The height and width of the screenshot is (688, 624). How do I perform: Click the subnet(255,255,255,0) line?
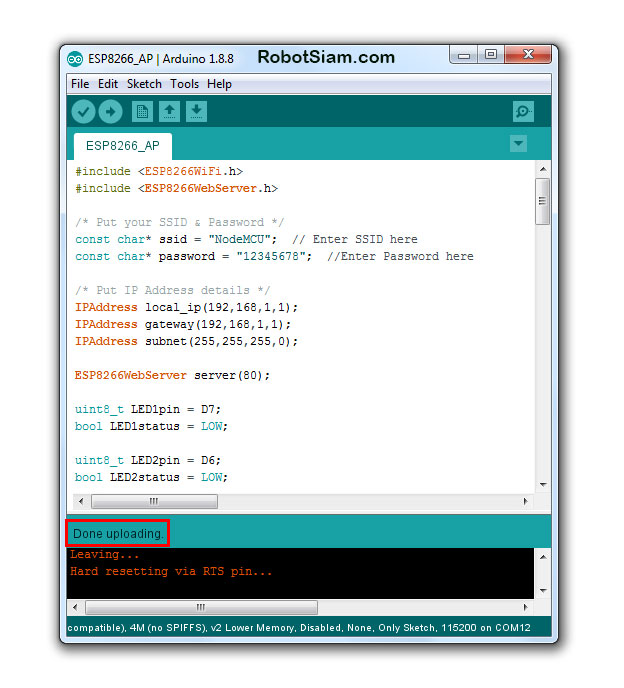[x=186, y=341]
